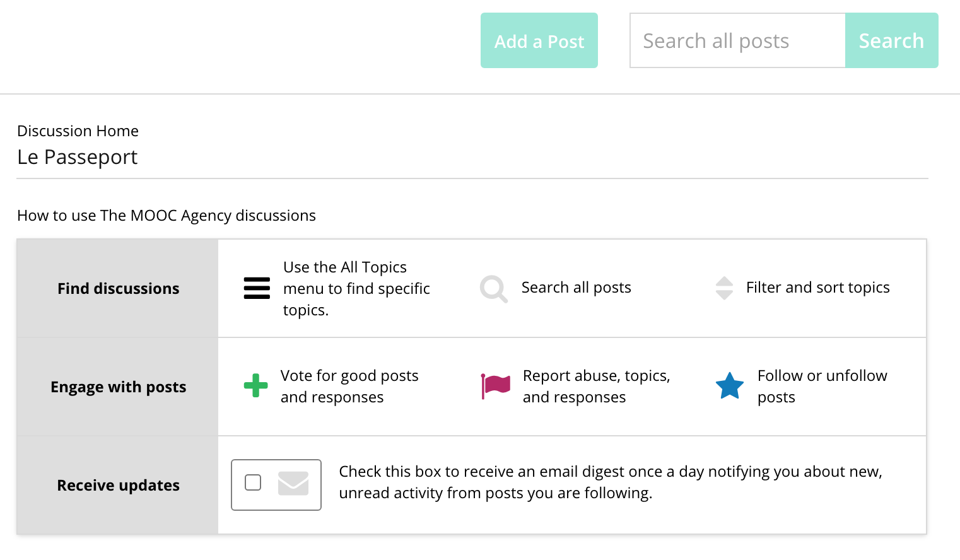
Task: Enable the daily email digest checkbox
Action: [253, 482]
